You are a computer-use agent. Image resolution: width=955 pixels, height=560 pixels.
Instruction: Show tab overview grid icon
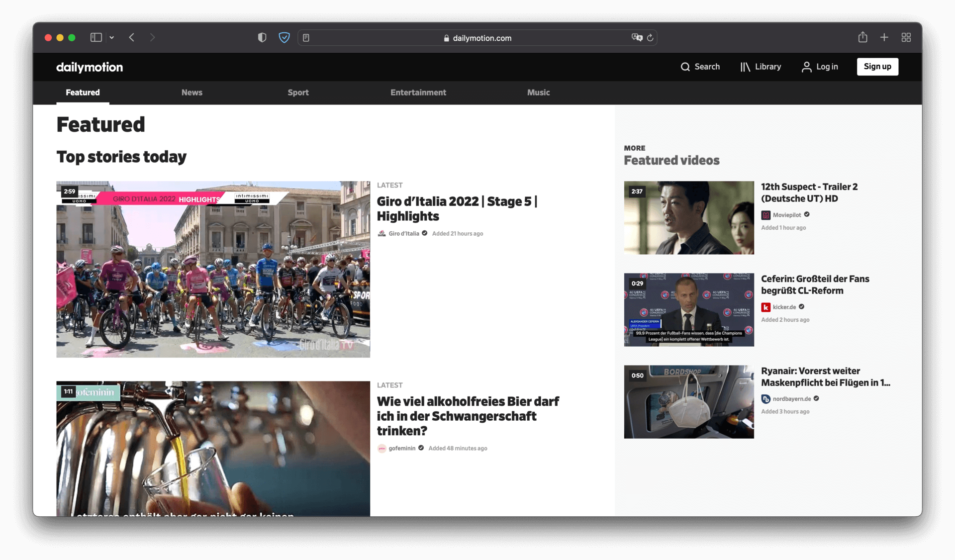tap(906, 37)
